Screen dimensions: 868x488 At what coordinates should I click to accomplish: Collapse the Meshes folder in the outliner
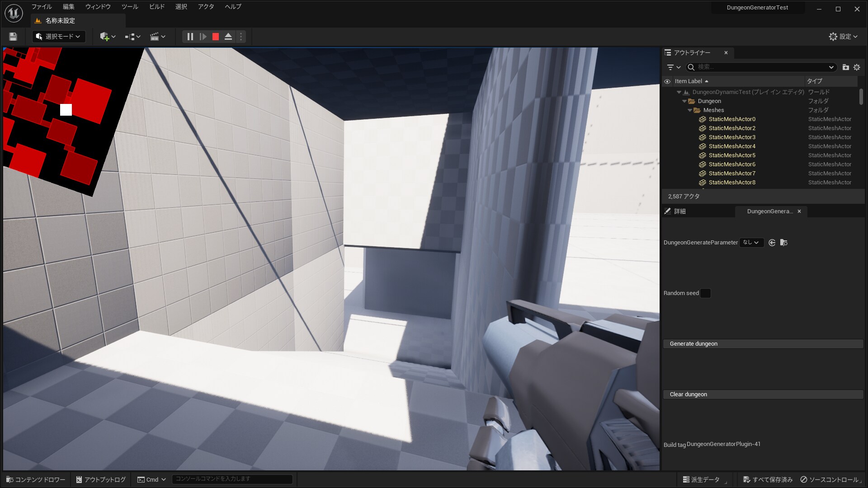coord(690,110)
